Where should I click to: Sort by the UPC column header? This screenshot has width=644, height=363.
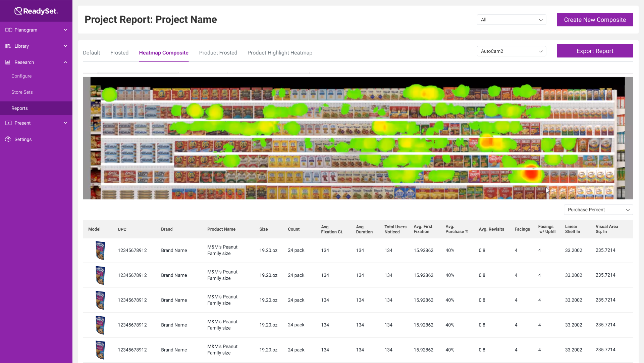pos(122,229)
